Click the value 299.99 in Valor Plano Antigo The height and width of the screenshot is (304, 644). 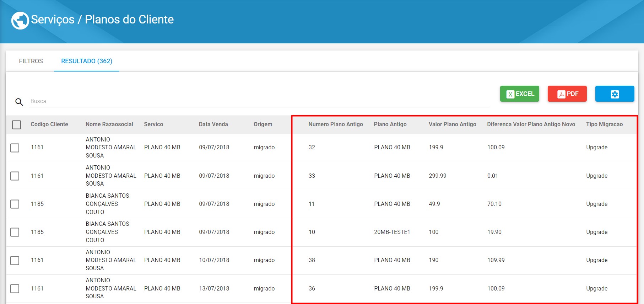pyautogui.click(x=438, y=176)
